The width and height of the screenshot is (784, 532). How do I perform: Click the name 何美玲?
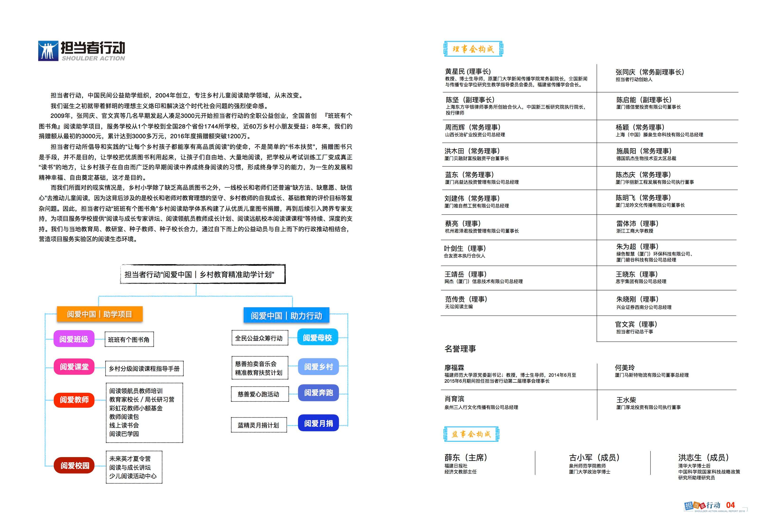coord(625,367)
